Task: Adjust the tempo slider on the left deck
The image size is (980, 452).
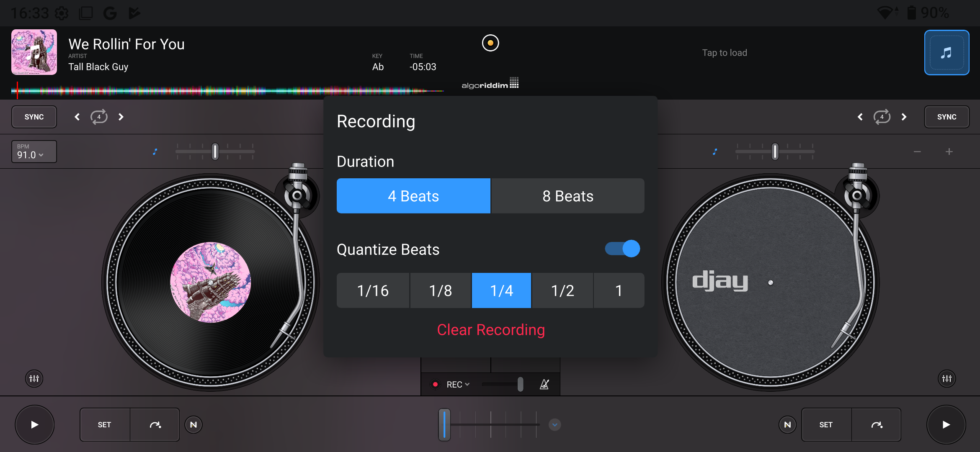Action: click(215, 152)
